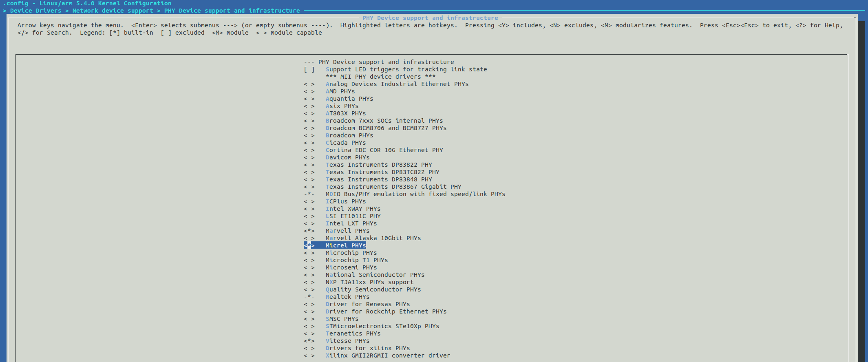Select Broadcom 7xxx SOCs internal PHYs
Screen dimensions: 868x362
(373, 121)
